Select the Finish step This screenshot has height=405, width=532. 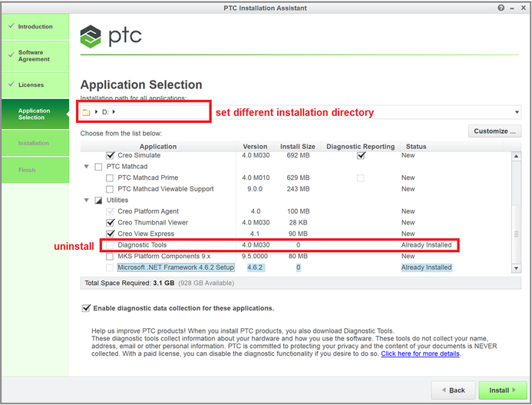(x=35, y=170)
